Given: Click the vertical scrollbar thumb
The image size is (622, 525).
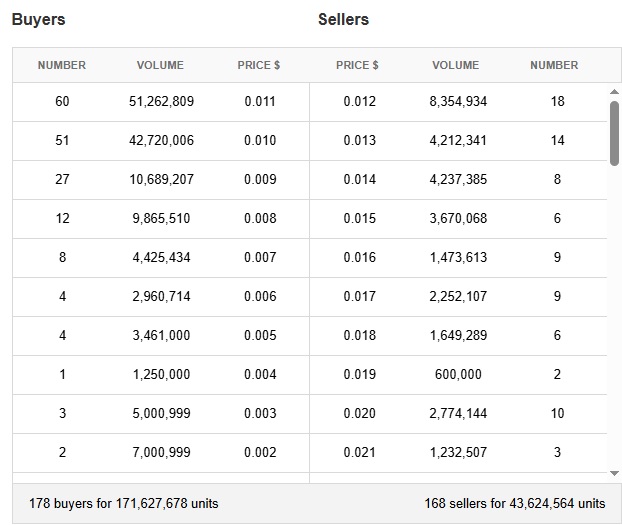Looking at the screenshot, I should click(x=614, y=133).
